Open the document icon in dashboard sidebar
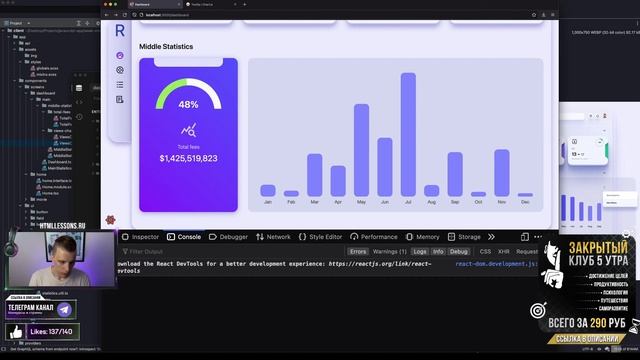640x360 pixels. coord(120,100)
